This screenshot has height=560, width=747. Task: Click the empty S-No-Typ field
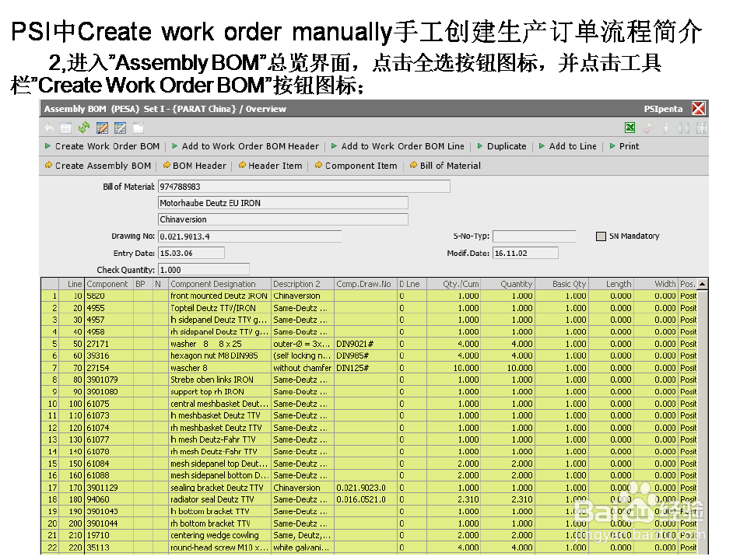coord(534,236)
